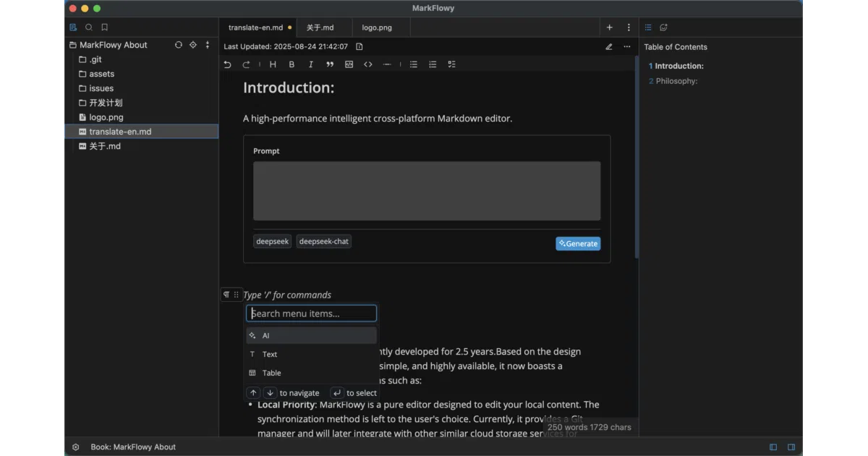Open the search panel in sidebar

coord(89,28)
